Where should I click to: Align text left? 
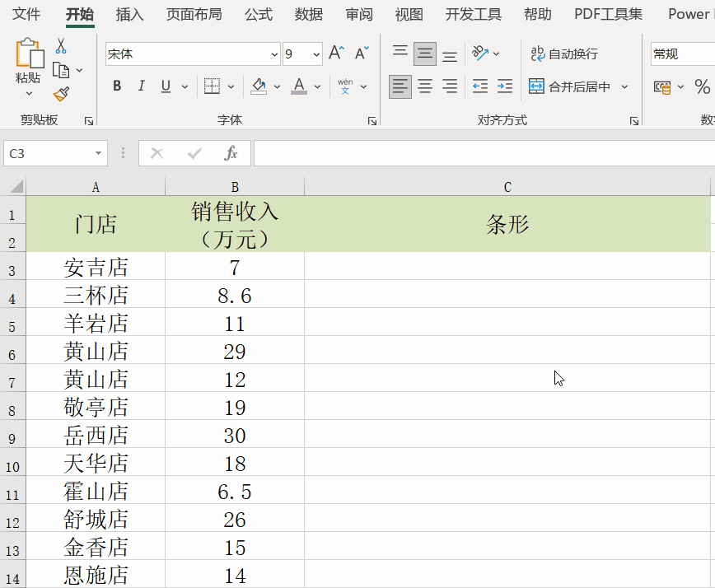point(400,86)
